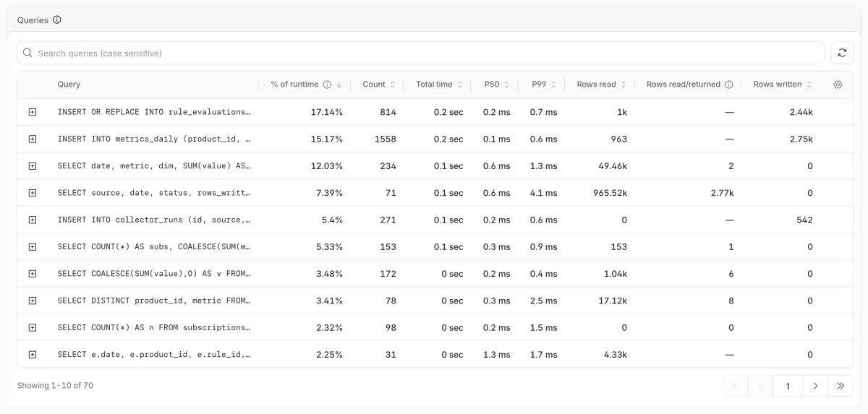The width and height of the screenshot is (868, 414).
Task: Go to previous page of queries
Action: click(x=760, y=386)
